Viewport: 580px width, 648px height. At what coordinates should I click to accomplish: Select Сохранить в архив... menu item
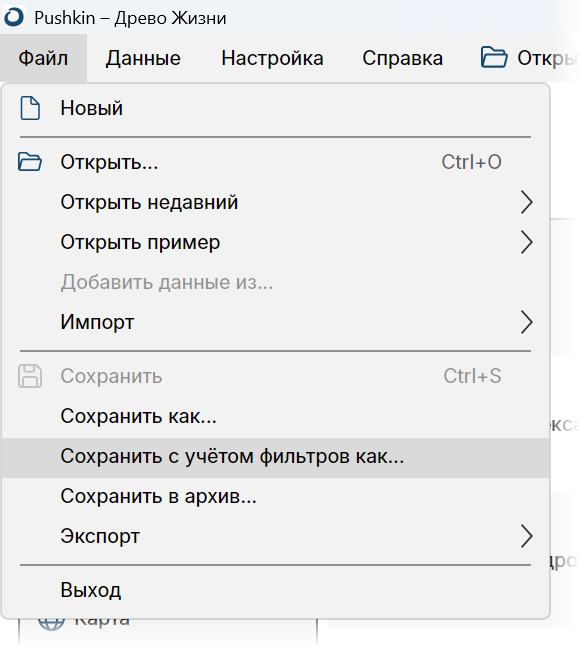pos(276,496)
